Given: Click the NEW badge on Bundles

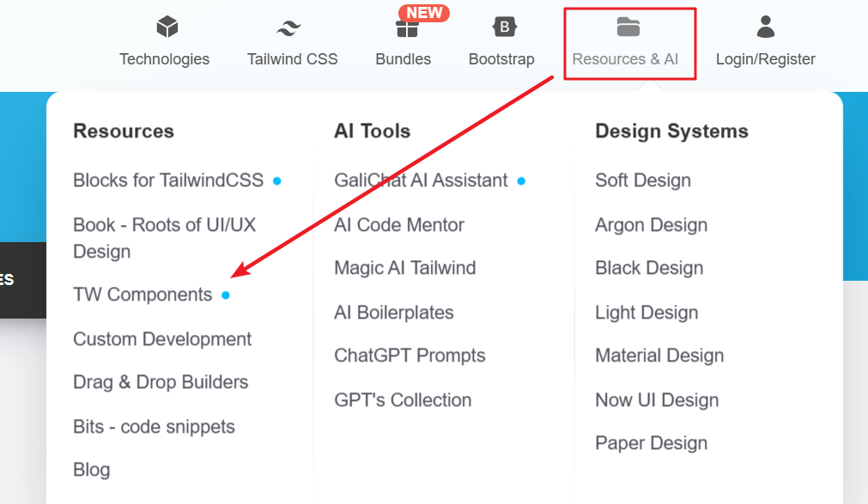Looking at the screenshot, I should [424, 13].
